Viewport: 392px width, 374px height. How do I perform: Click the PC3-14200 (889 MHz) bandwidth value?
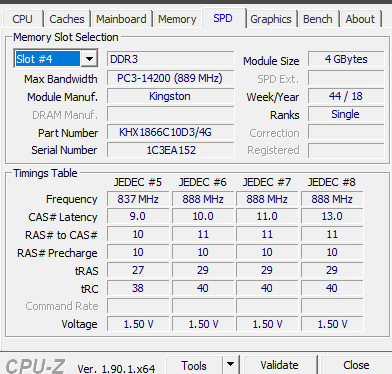pos(170,78)
